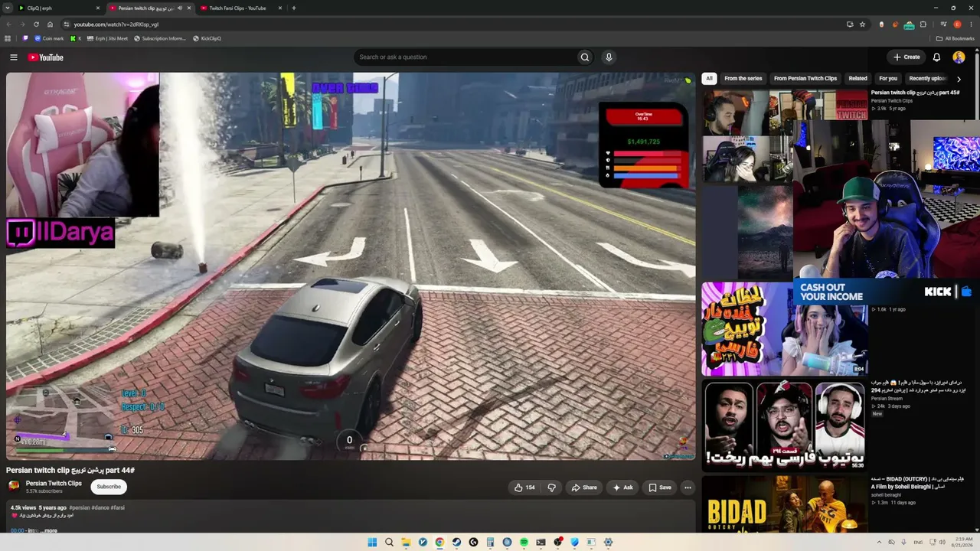Launch Steam from the taskbar
The image size is (980, 551).
pyautogui.click(x=456, y=543)
